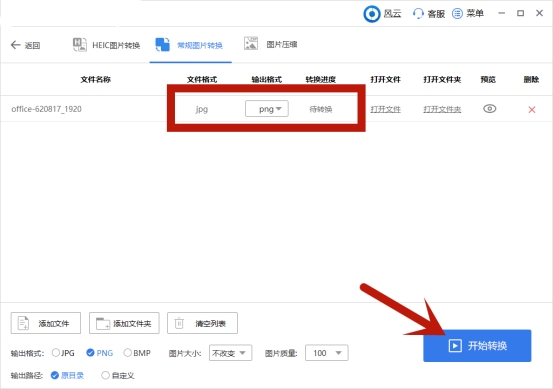Open the 图片压缩 tab
Viewport: 553px width, 389px height.
[x=271, y=44]
